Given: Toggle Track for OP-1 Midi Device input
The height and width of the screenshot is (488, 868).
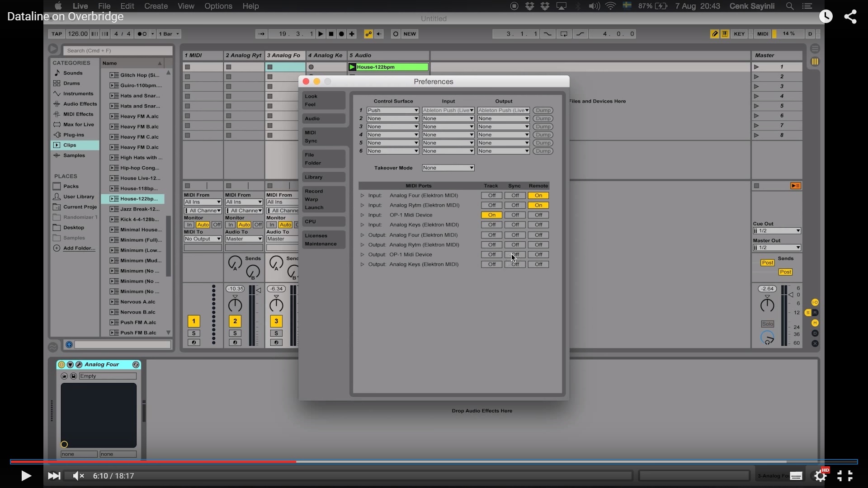Looking at the screenshot, I should (x=491, y=215).
